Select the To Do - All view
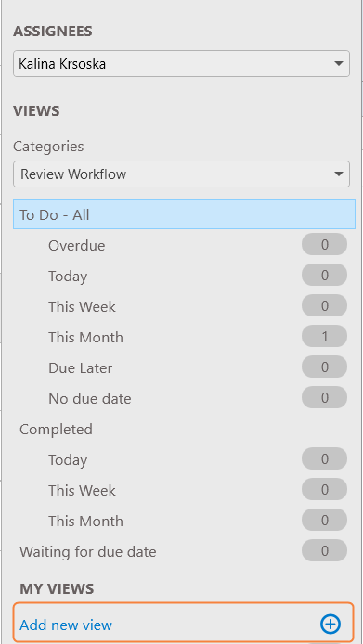363x644 pixels. coord(184,214)
